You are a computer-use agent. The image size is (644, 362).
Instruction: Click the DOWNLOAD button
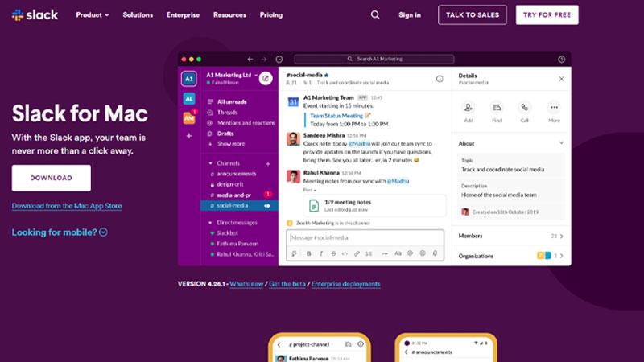[x=52, y=178]
